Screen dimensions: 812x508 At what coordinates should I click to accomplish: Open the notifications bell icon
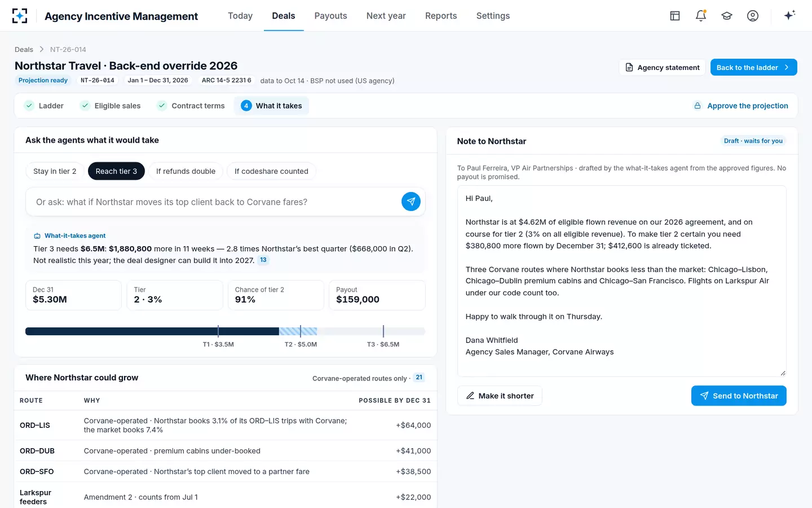701,16
